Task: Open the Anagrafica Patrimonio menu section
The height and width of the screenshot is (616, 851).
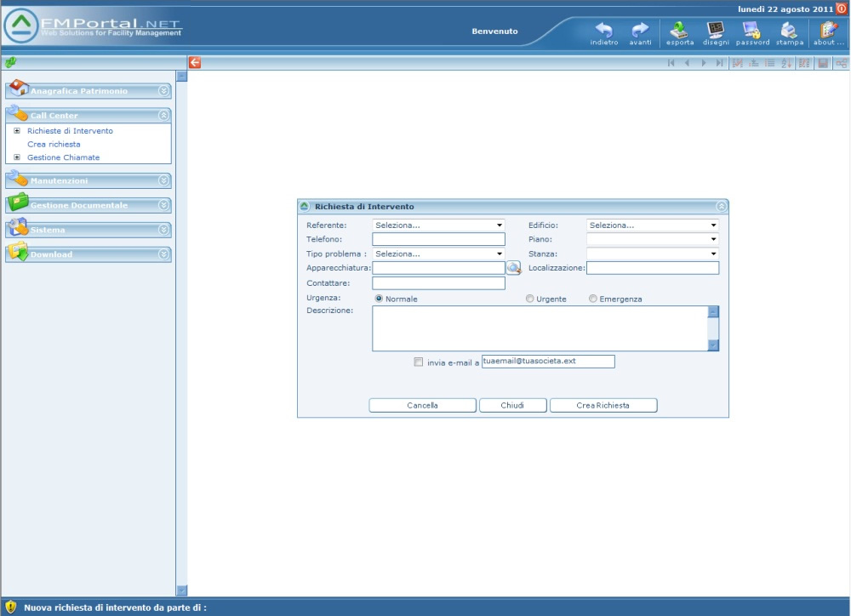Action: (x=89, y=91)
